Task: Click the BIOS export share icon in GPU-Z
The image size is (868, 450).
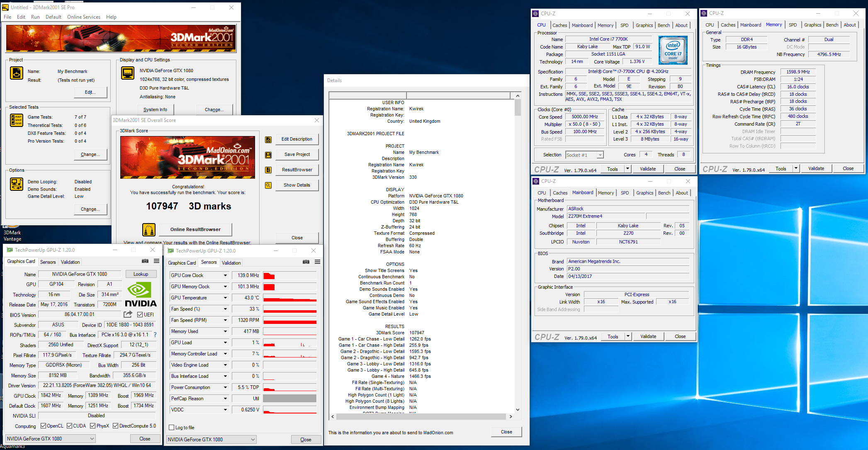Action: (x=128, y=314)
